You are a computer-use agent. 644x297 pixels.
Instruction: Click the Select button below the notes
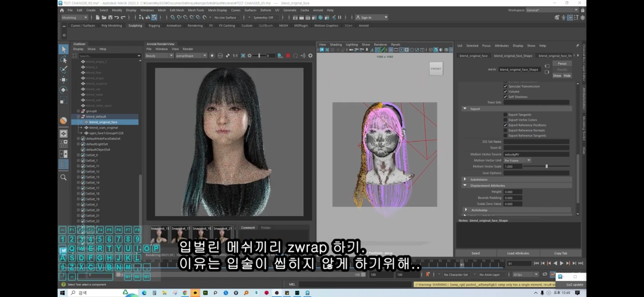click(476, 253)
